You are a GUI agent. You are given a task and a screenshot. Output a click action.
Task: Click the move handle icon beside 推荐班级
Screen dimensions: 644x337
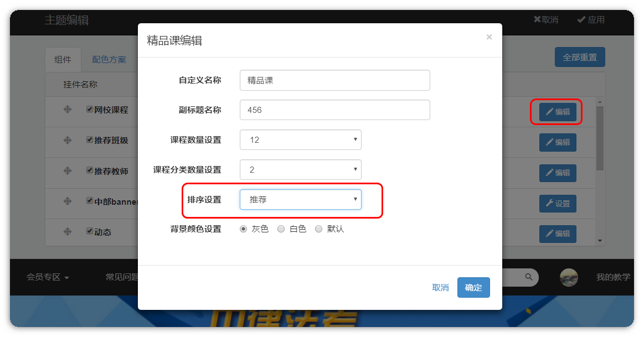click(68, 140)
